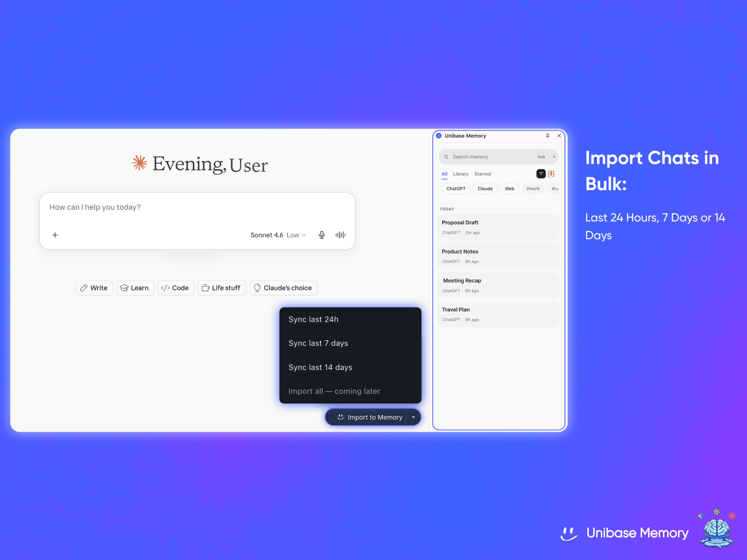Toggle the ChatGPT source filter chip
747x560 pixels.
pos(456,189)
